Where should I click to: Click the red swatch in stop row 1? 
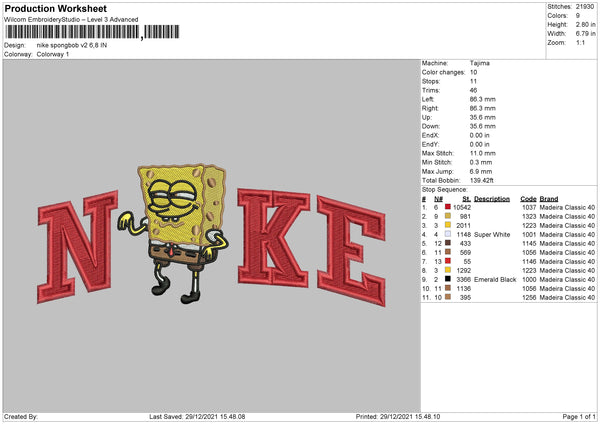click(x=448, y=207)
